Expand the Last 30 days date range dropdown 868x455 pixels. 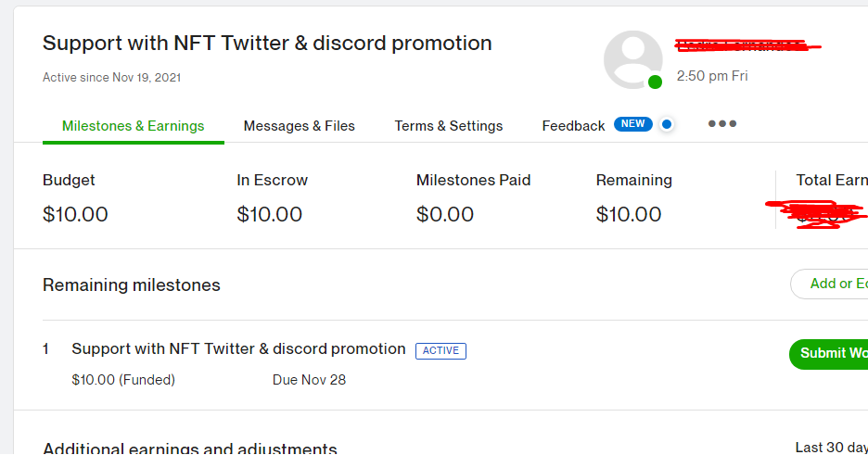point(832,448)
